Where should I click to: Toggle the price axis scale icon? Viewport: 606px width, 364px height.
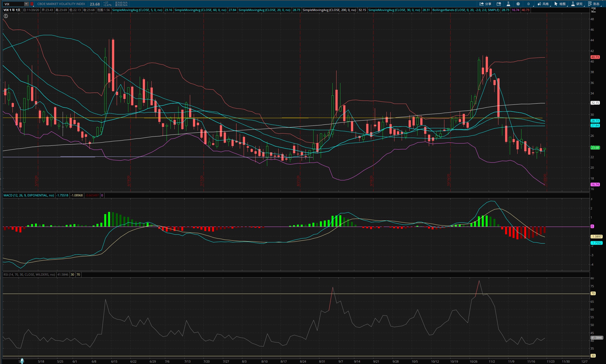(594, 10)
